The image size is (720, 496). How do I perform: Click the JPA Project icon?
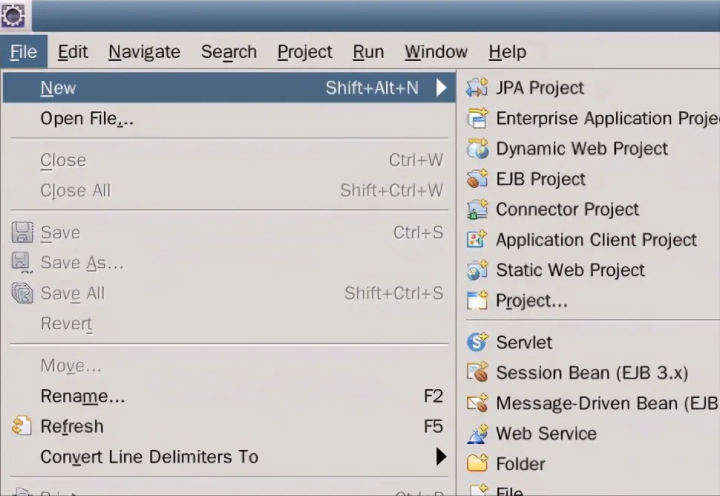tap(477, 87)
